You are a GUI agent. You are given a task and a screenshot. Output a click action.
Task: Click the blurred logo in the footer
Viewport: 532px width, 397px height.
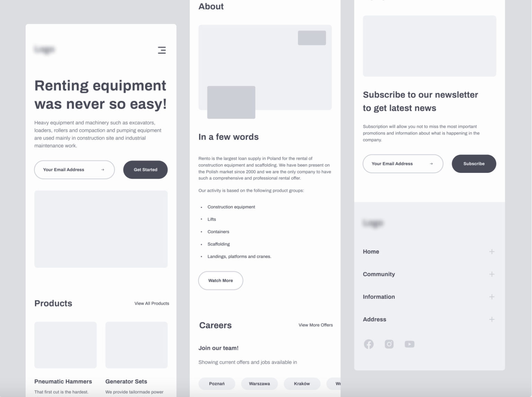tap(373, 223)
